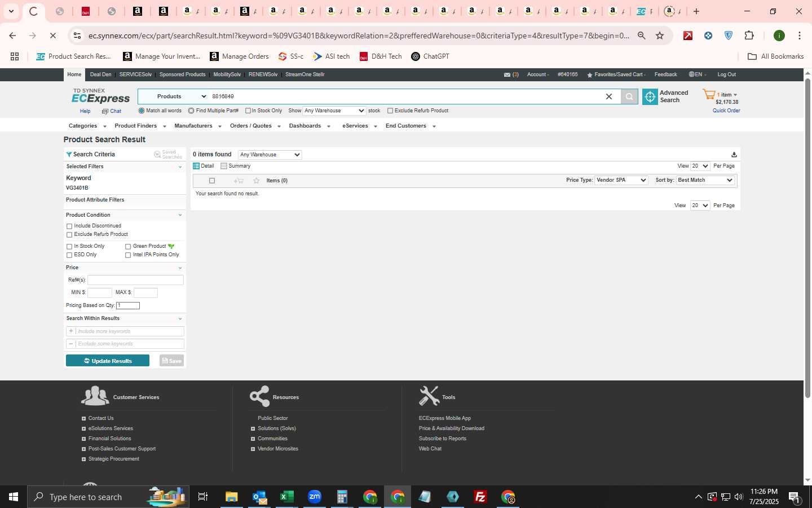Screen dimensions: 812x508
Task: Check top Exclude Refurb Product box
Action: click(390, 111)
